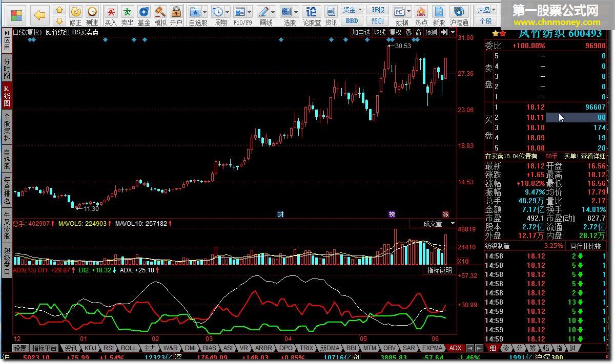
Task: Click the up arrow page icon
Action: tap(60, 10)
